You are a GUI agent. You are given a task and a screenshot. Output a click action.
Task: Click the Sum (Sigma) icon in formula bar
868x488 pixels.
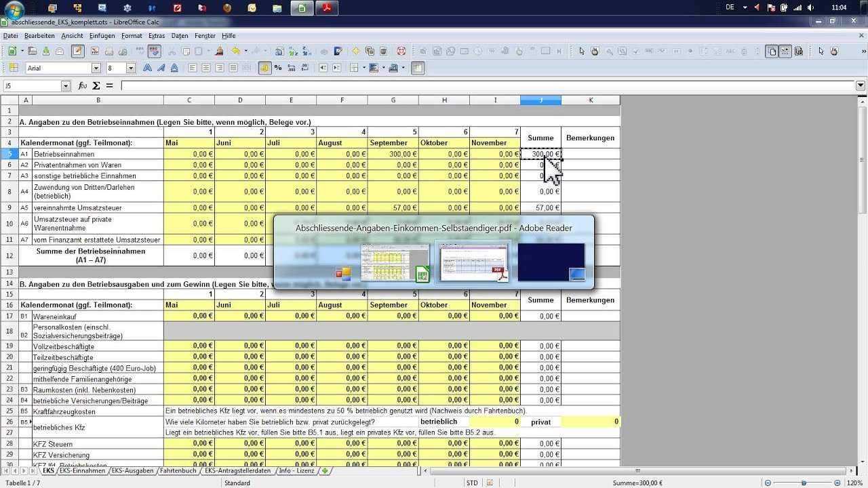point(96,86)
